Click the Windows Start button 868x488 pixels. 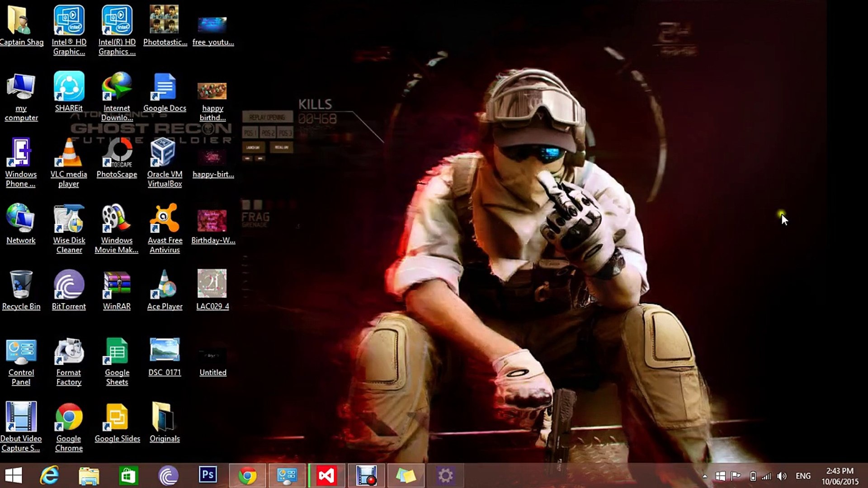tap(14, 475)
